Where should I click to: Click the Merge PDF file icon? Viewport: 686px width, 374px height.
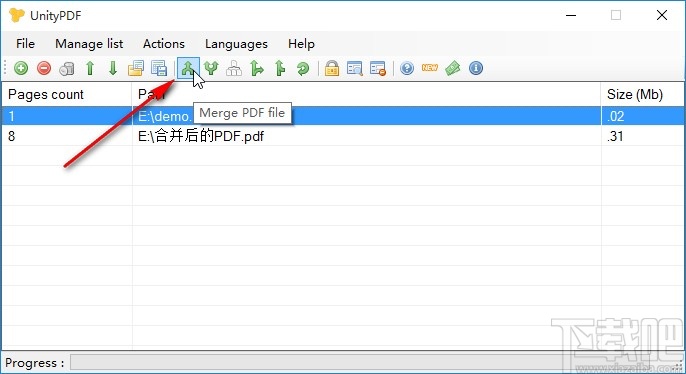click(188, 68)
